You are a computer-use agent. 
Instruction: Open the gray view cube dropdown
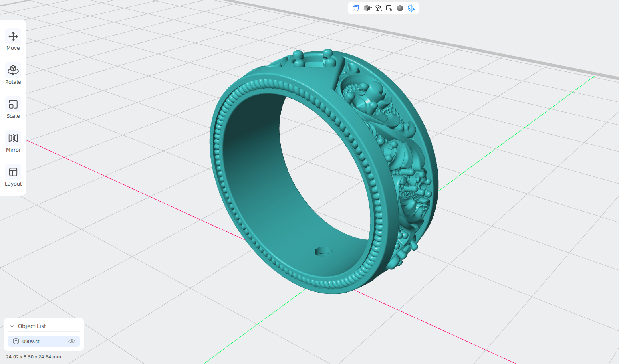coord(367,8)
